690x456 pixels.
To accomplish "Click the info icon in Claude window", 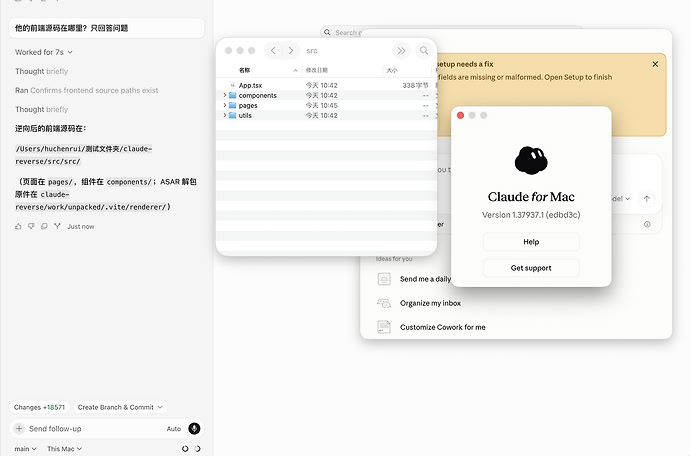I will click(x=647, y=224).
